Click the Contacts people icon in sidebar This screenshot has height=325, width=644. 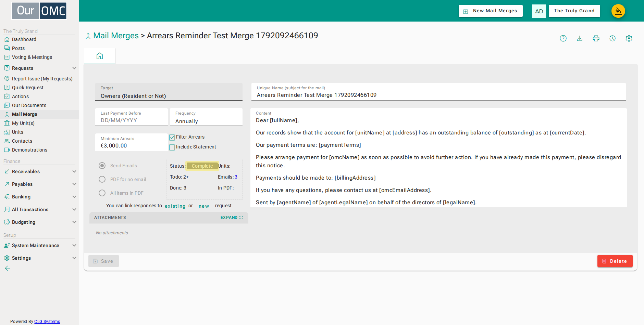[7, 141]
